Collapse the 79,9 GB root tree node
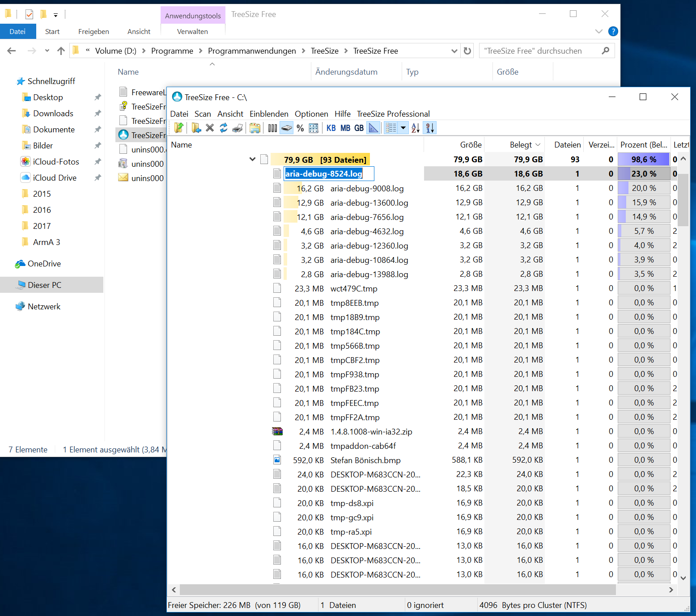The width and height of the screenshot is (696, 616). pyautogui.click(x=252, y=159)
